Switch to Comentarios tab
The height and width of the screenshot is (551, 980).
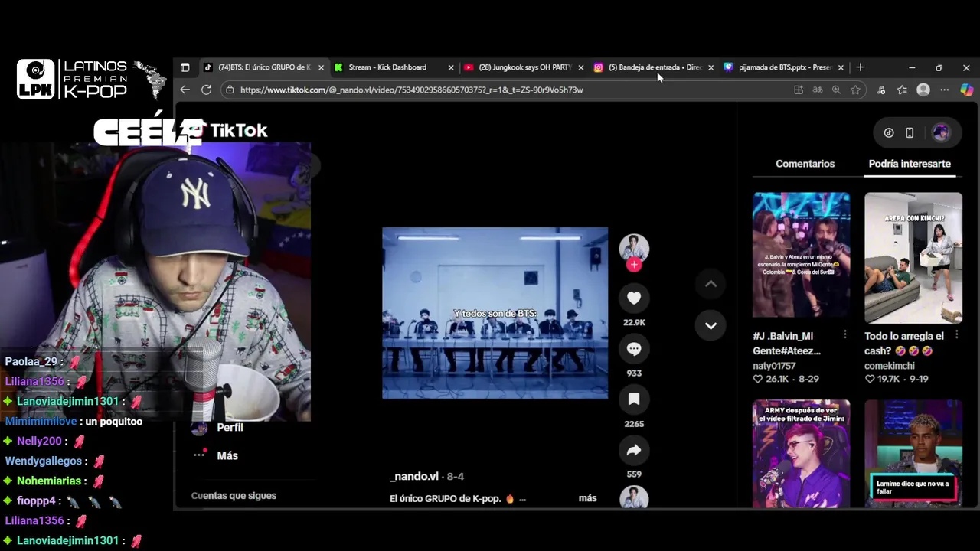[x=805, y=164]
